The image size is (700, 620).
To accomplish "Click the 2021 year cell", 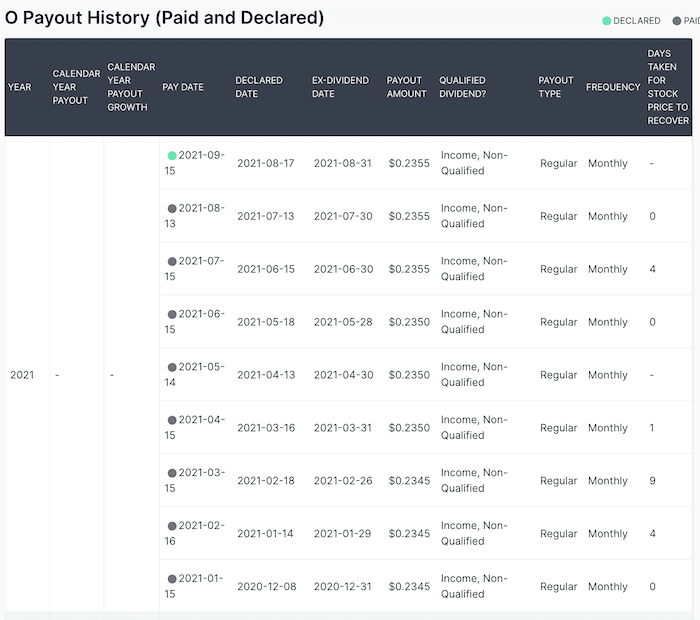I will (22, 375).
